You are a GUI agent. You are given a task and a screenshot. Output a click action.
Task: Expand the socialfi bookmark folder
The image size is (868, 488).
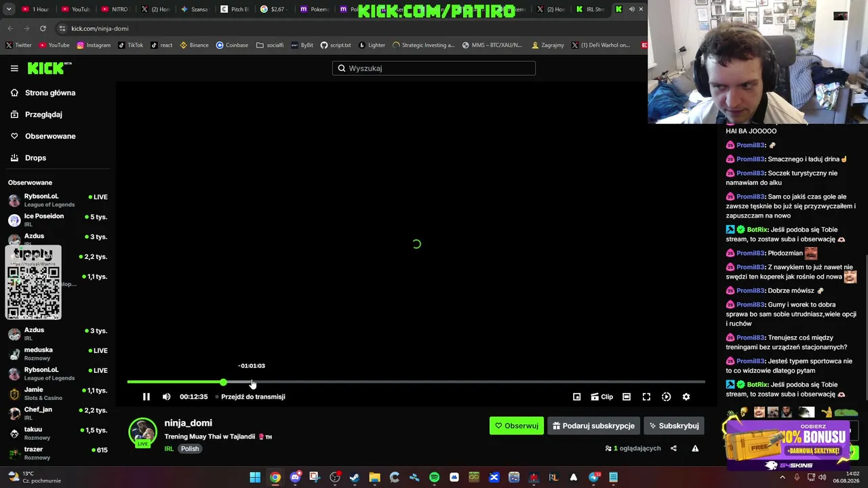[270, 45]
